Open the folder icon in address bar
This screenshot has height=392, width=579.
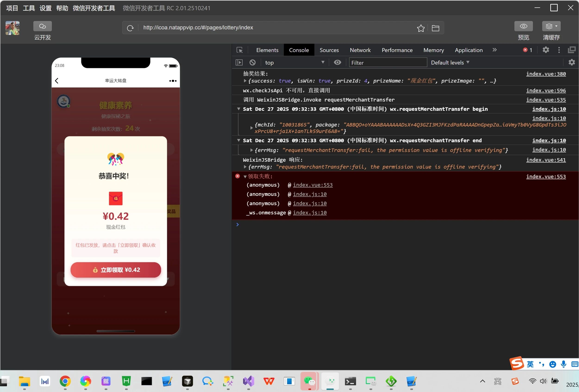click(435, 28)
